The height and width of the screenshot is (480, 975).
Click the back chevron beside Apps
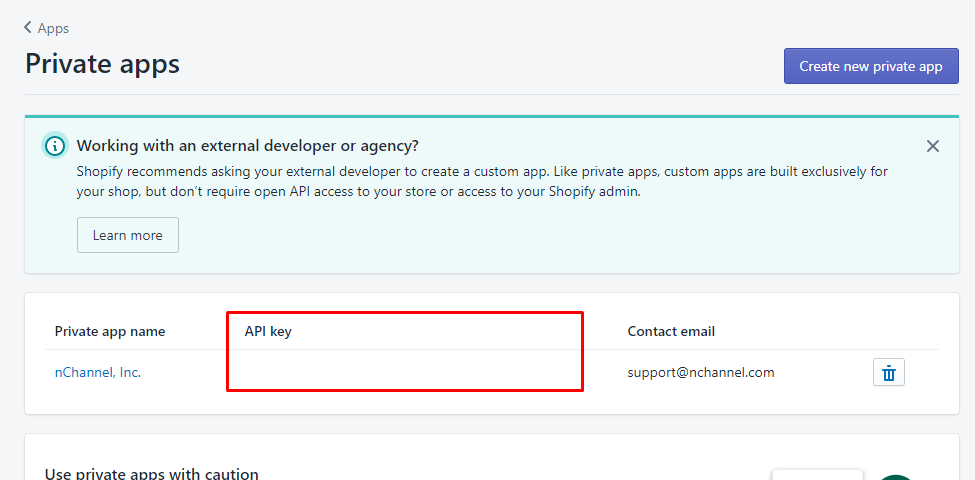27,27
